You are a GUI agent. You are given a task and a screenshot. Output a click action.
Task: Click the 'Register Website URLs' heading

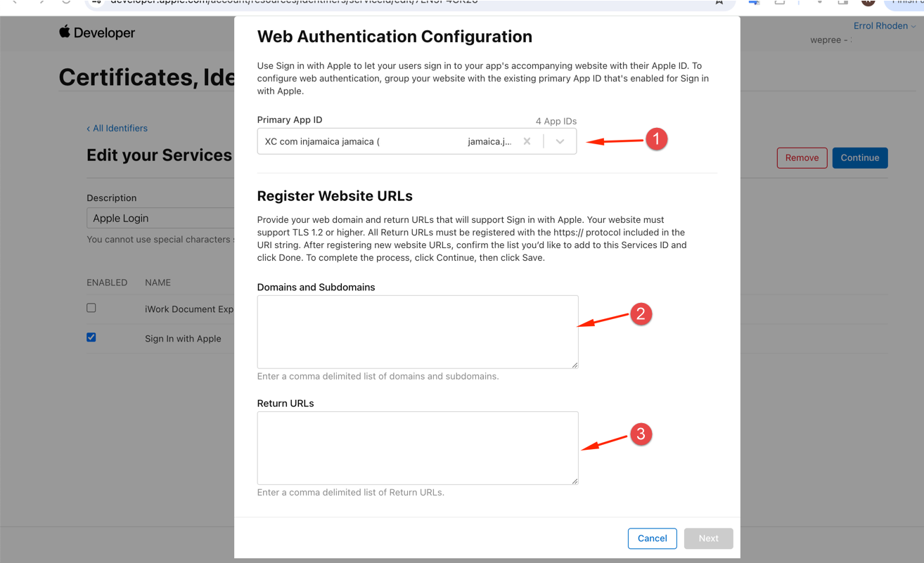pyautogui.click(x=335, y=196)
